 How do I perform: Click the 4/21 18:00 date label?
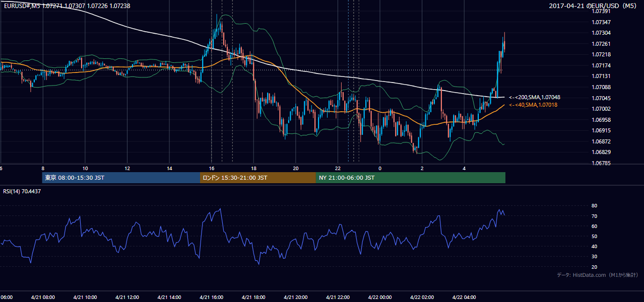(253, 297)
